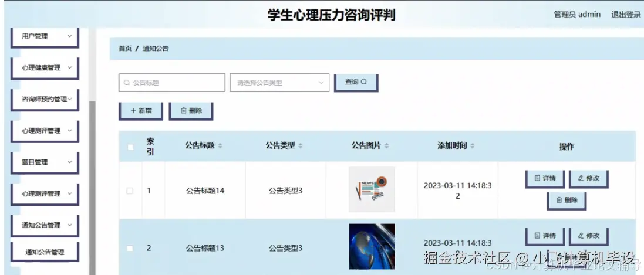
Task: Click the 公告标题 search input field
Action: tap(171, 83)
